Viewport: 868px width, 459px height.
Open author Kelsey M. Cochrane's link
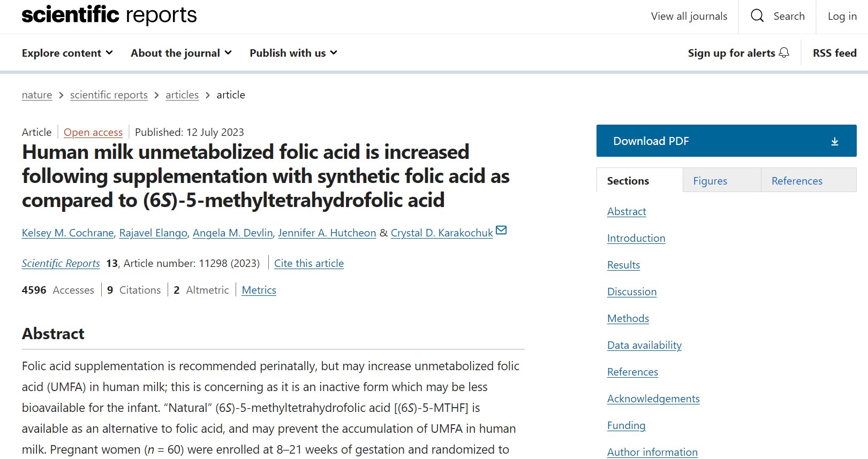pos(67,233)
